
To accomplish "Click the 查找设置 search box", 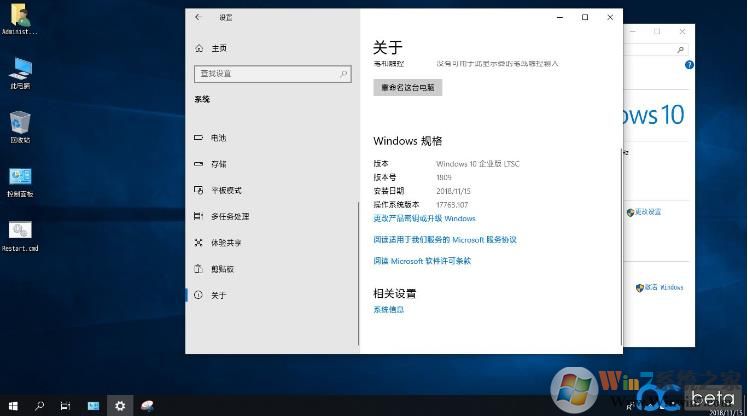I will [x=272, y=74].
